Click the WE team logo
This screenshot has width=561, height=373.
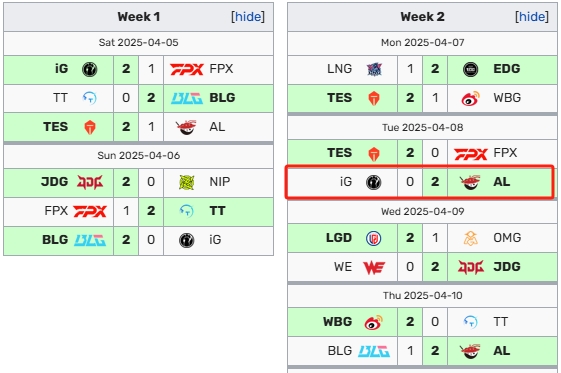click(x=374, y=267)
